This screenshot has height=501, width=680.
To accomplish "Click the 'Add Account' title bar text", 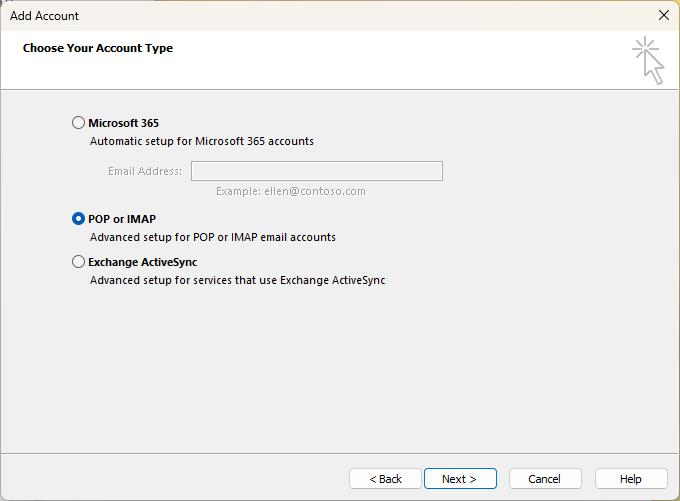I will pos(44,16).
